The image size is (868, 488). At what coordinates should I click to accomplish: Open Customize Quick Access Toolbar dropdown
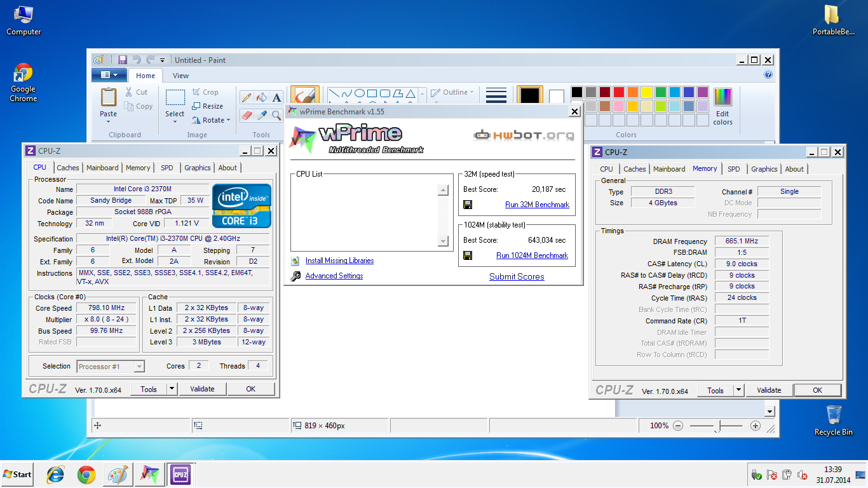pos(163,60)
